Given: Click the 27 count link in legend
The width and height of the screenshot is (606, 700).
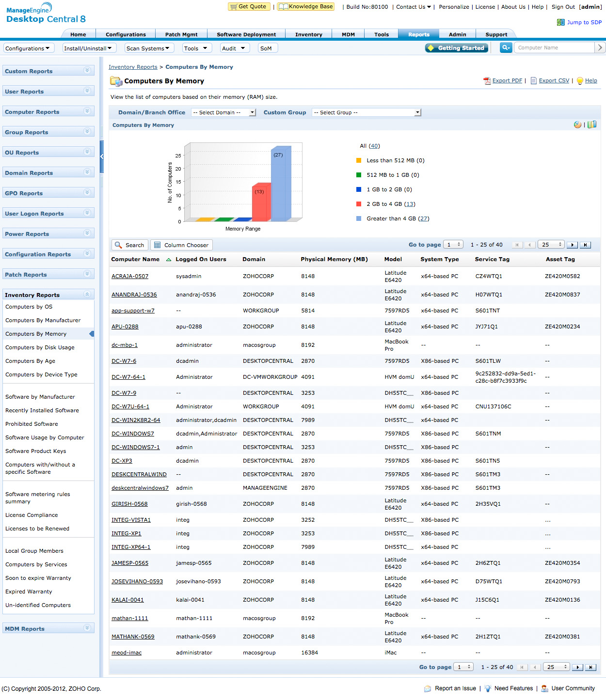Looking at the screenshot, I should (424, 218).
